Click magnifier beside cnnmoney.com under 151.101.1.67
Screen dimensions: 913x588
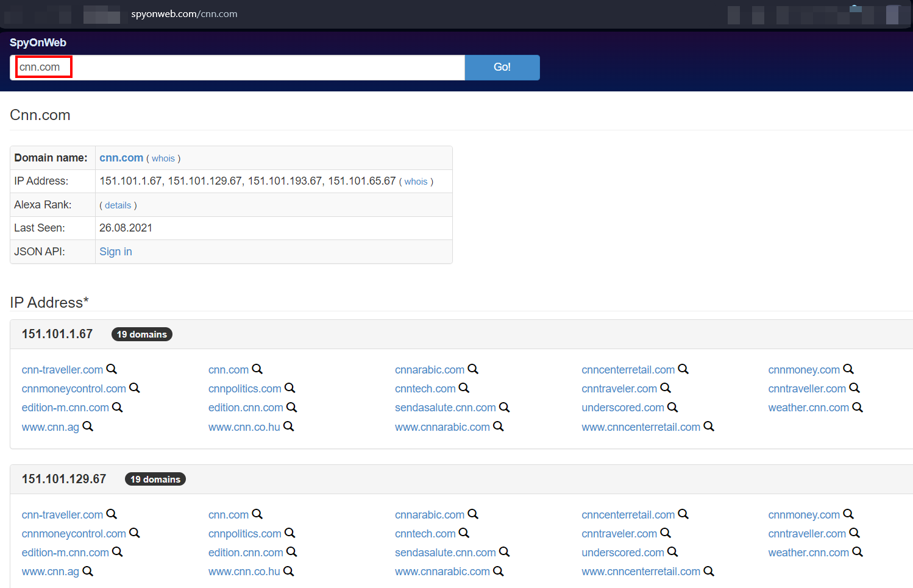[848, 369]
